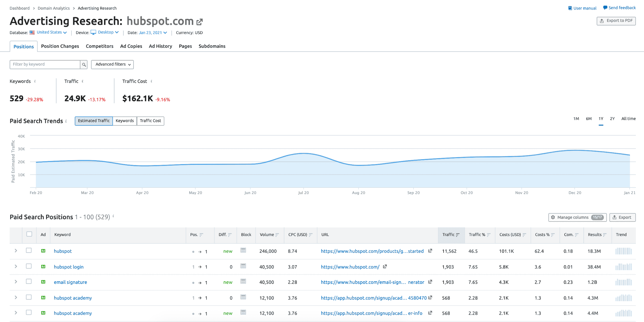This screenshot has height=322, width=644.
Task: Switch to the Competitors tab
Action: tap(99, 46)
